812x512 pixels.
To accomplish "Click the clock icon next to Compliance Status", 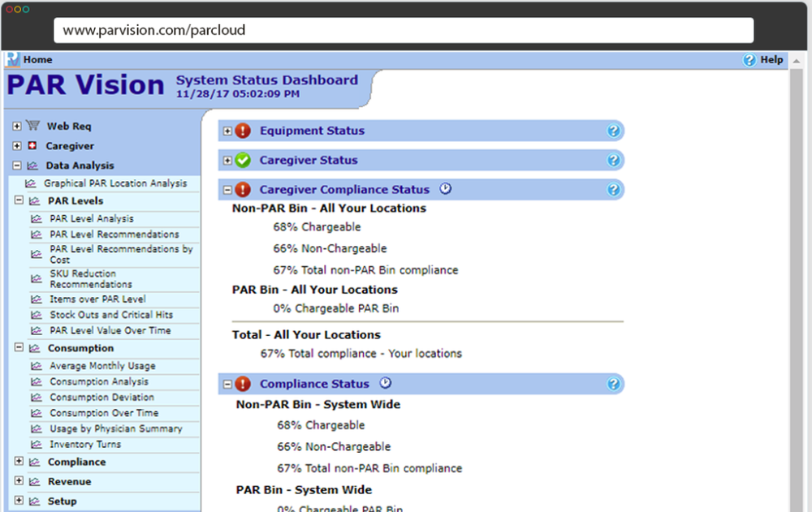I will coord(385,383).
